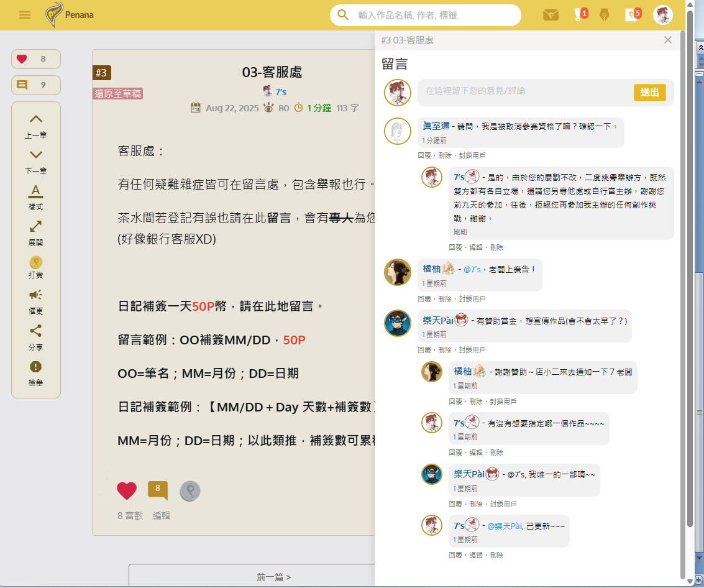The height and width of the screenshot is (588, 704).
Task: Click @7's mention in 橘柚's comment
Action: click(x=472, y=270)
